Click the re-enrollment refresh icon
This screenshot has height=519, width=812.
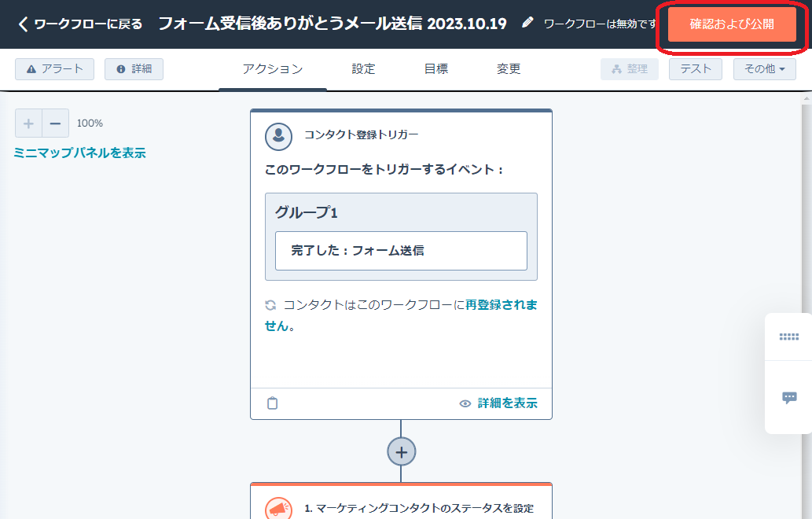[x=270, y=305]
